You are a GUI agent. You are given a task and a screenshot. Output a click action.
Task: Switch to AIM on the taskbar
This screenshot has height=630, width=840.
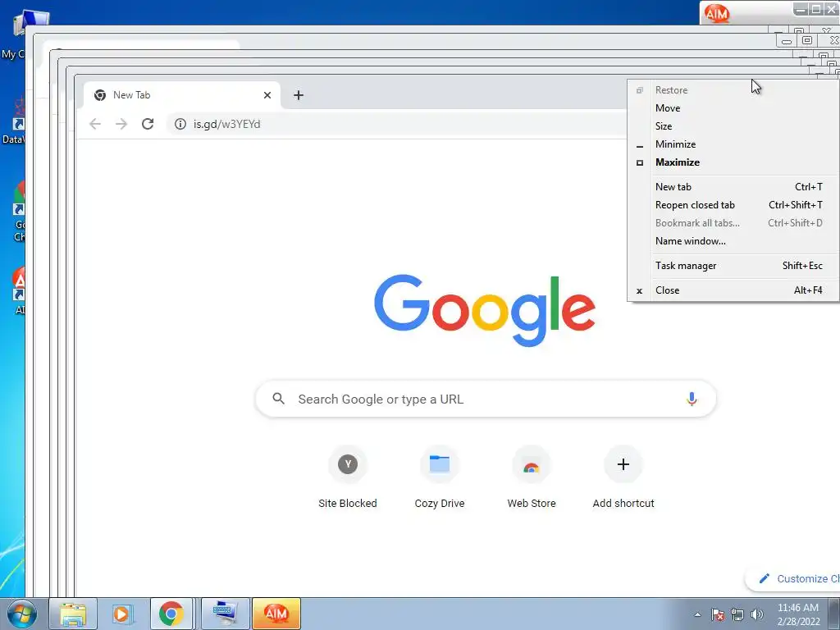coord(276,614)
